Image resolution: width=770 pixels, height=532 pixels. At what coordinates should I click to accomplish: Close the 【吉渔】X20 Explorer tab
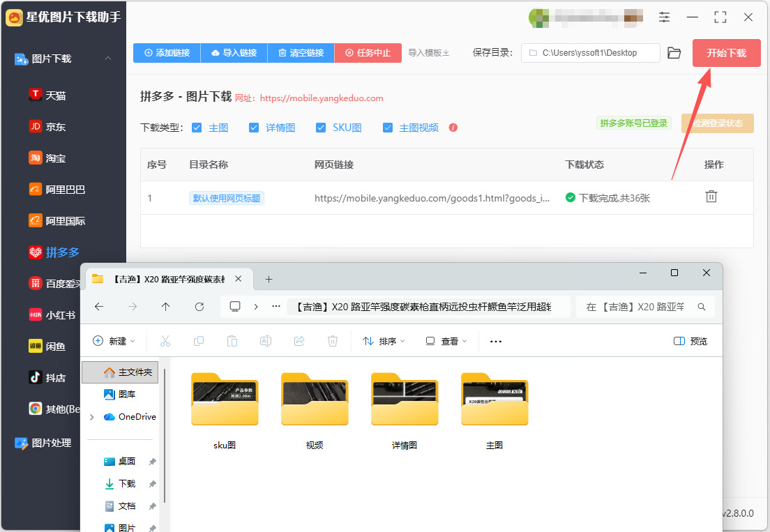238,279
